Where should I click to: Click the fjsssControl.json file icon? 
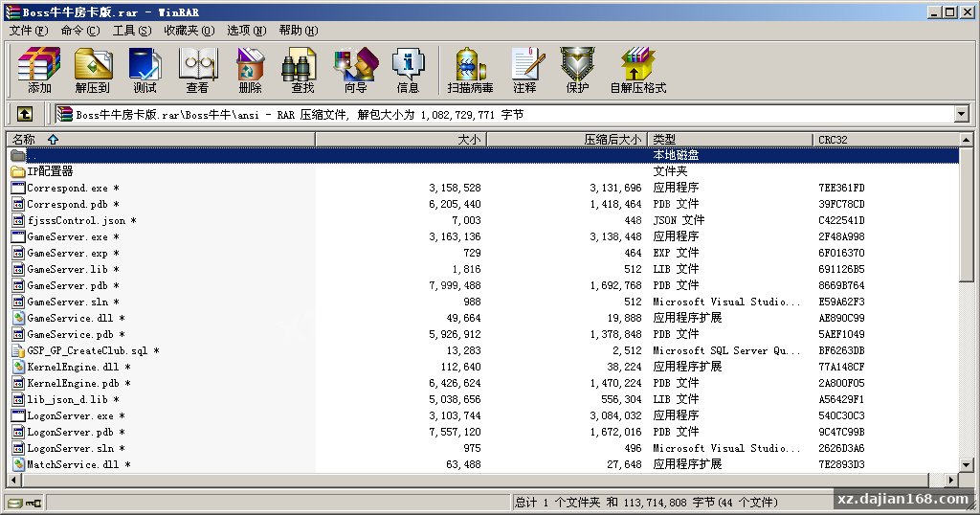pyautogui.click(x=18, y=220)
